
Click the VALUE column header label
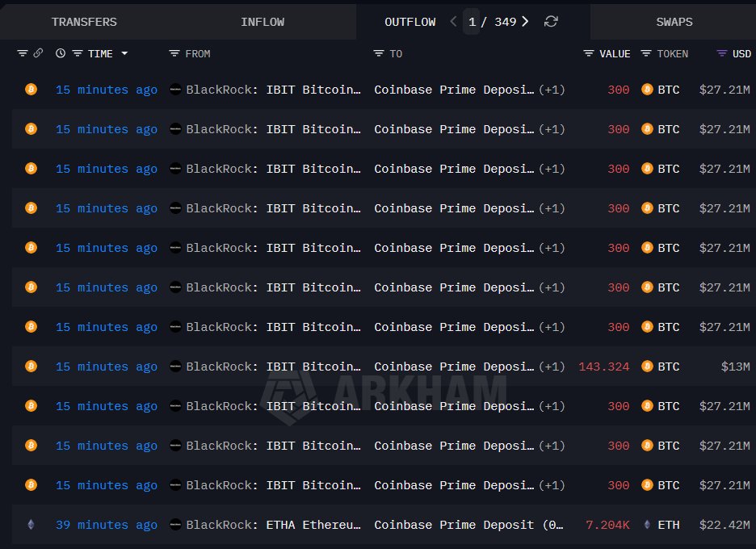coord(615,53)
